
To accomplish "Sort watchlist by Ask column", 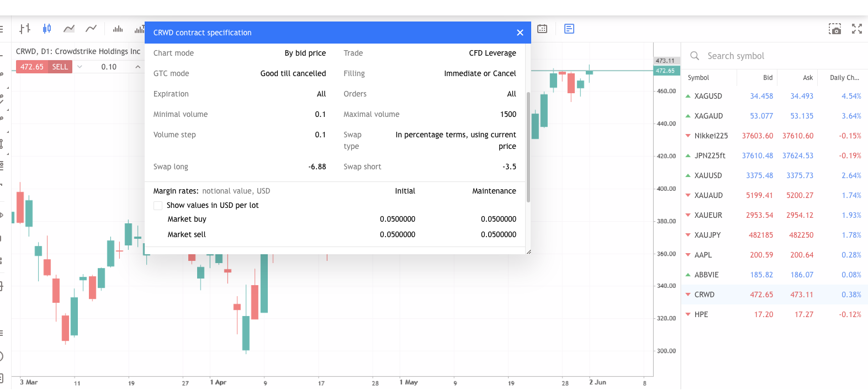I will pos(808,78).
